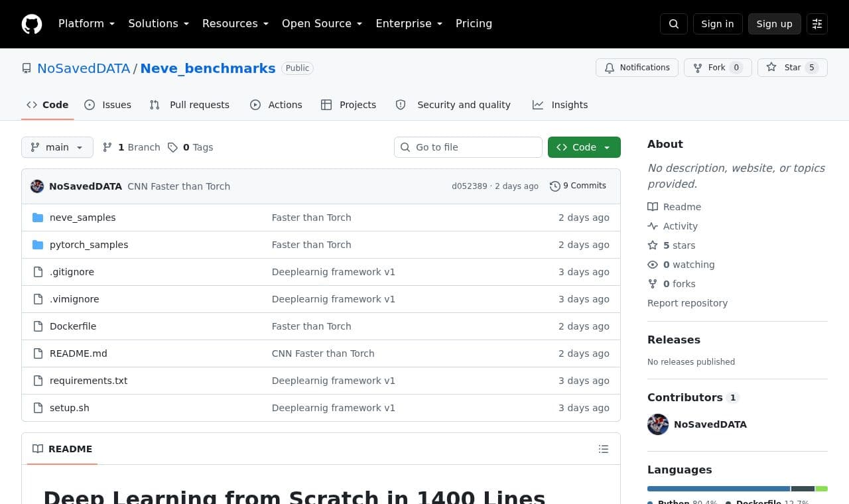Click the branch icon beside 1 Branch
Image resolution: width=849 pixels, height=504 pixels.
(107, 147)
